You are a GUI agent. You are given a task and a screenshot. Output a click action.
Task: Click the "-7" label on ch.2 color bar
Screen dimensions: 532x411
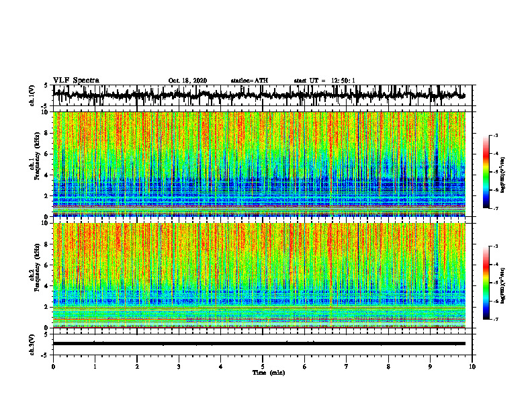(495, 320)
